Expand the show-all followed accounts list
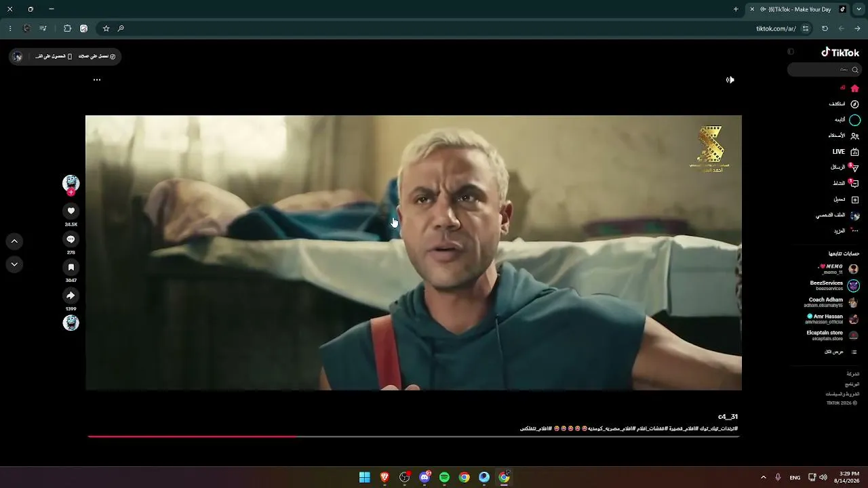This screenshot has width=868, height=488. (x=841, y=352)
